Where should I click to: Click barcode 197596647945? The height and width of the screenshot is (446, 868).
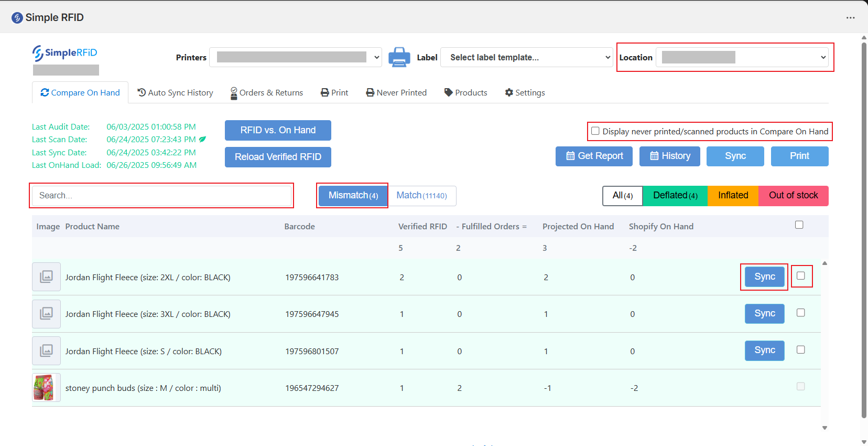point(312,314)
